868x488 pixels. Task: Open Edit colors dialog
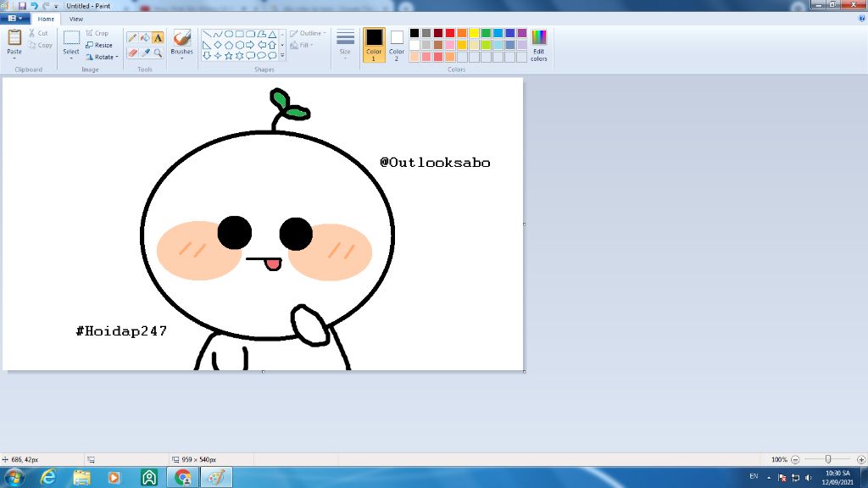(538, 45)
